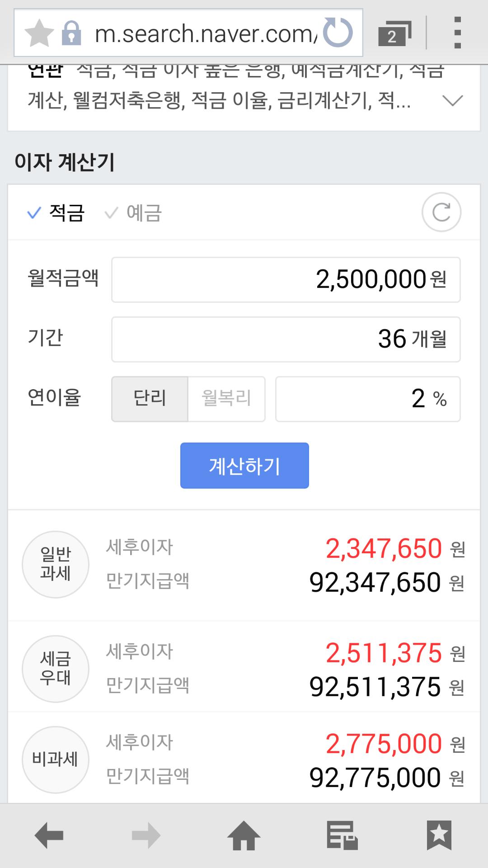Go back to previous page
Viewport: 488px width, 868px height.
[49, 835]
